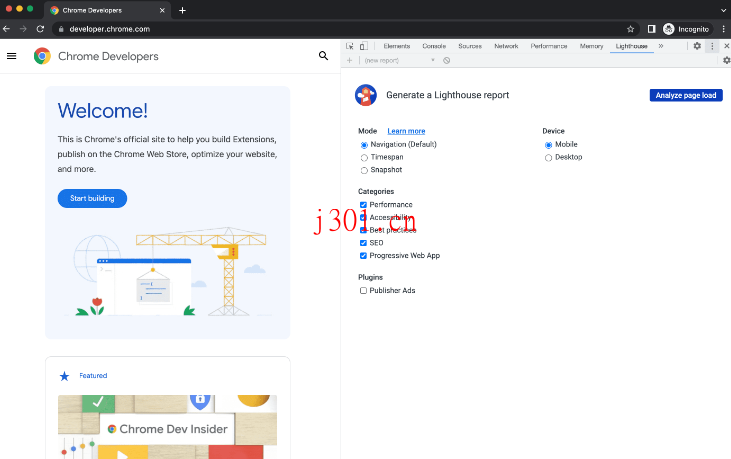The width and height of the screenshot is (731, 459).
Task: Click the Lighthouse logo icon
Action: click(x=366, y=95)
